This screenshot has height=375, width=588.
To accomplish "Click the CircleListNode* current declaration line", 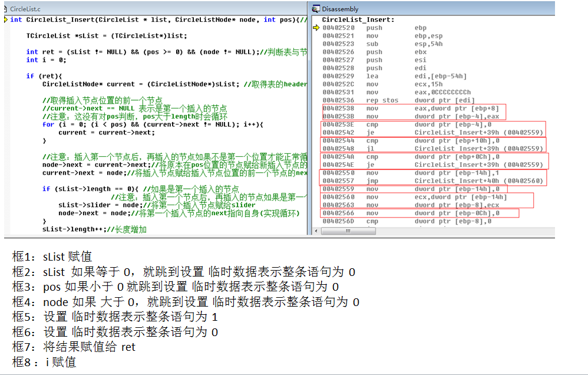I will click(x=174, y=84).
